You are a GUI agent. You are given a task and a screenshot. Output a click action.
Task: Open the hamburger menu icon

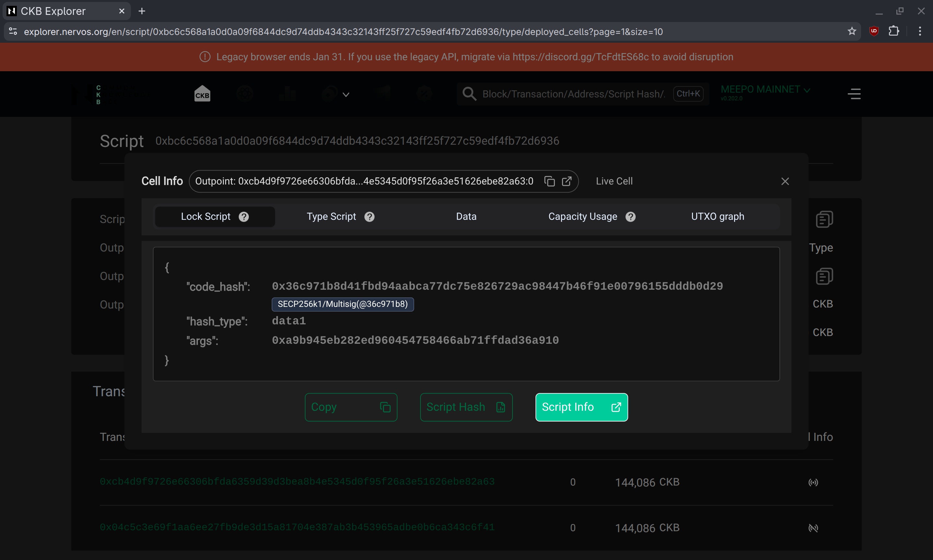[x=854, y=94]
